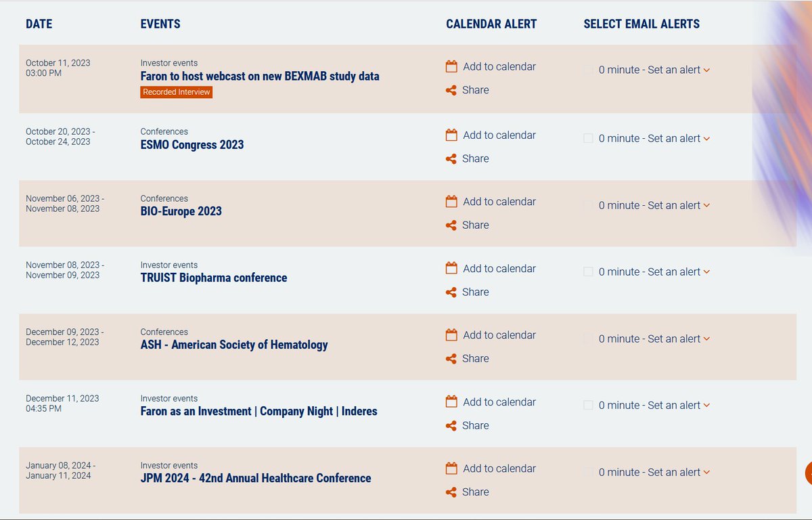
Task: Open the BIO-Europe 2023 event link
Action: click(181, 211)
